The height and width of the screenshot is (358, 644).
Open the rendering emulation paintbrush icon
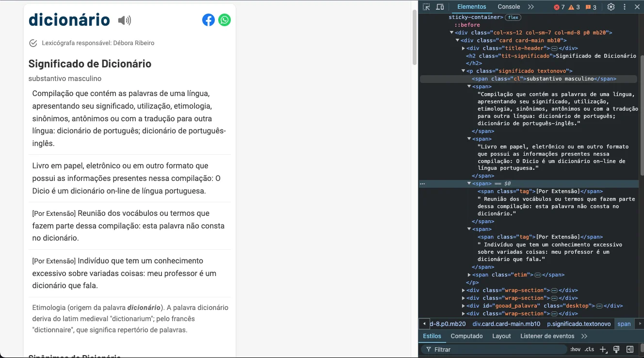[616, 349]
